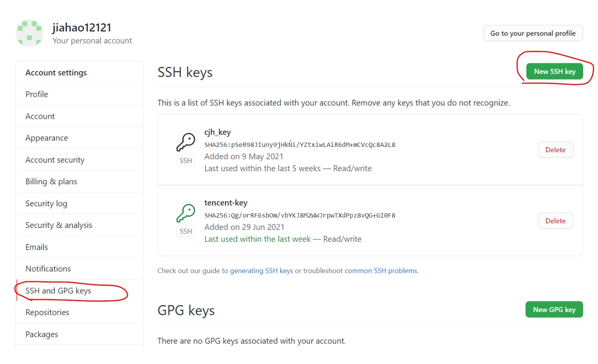Screen dimensions: 598x364
Task: Select SSH and GPG keys menu item
Action: point(58,291)
